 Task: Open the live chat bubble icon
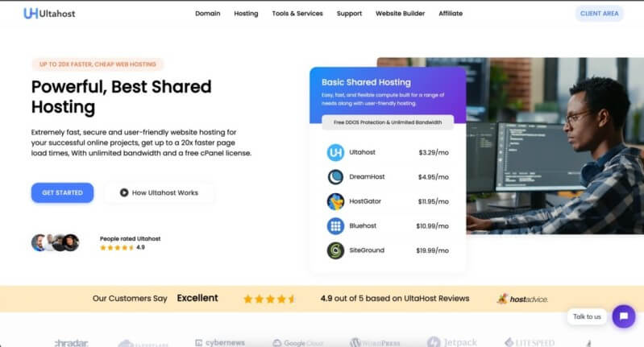623,316
